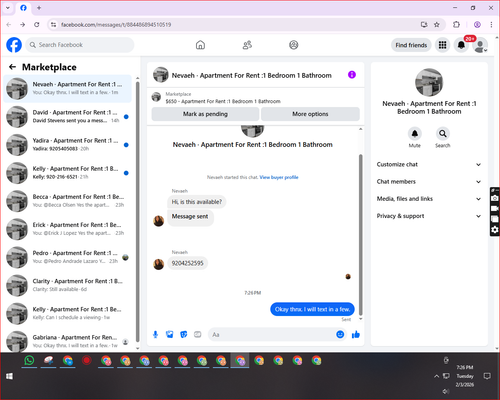This screenshot has height=400, width=500.
Task: Click 'Okay thnx. I will text in a few.' bubble
Action: coord(312,309)
